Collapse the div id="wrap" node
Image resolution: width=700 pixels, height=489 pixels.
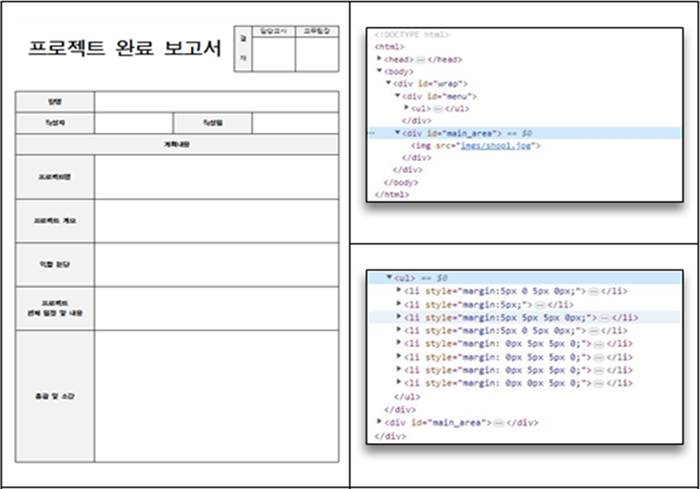(x=388, y=83)
